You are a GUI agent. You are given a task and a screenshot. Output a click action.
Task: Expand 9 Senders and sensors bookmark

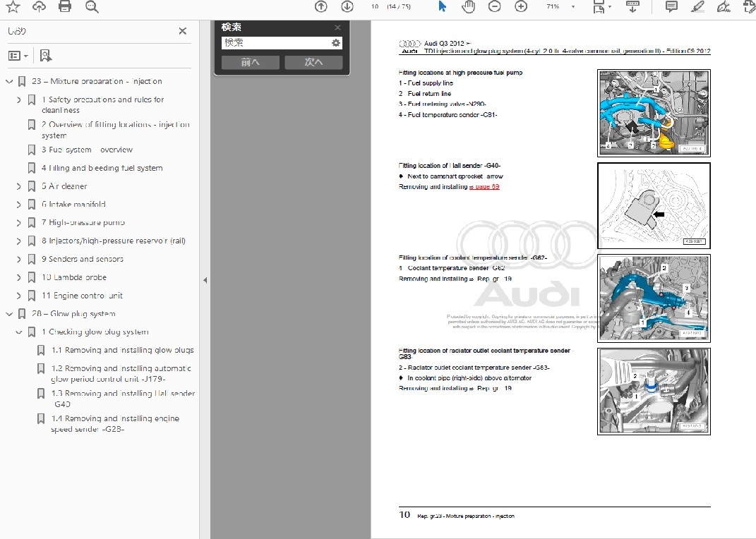[19, 259]
